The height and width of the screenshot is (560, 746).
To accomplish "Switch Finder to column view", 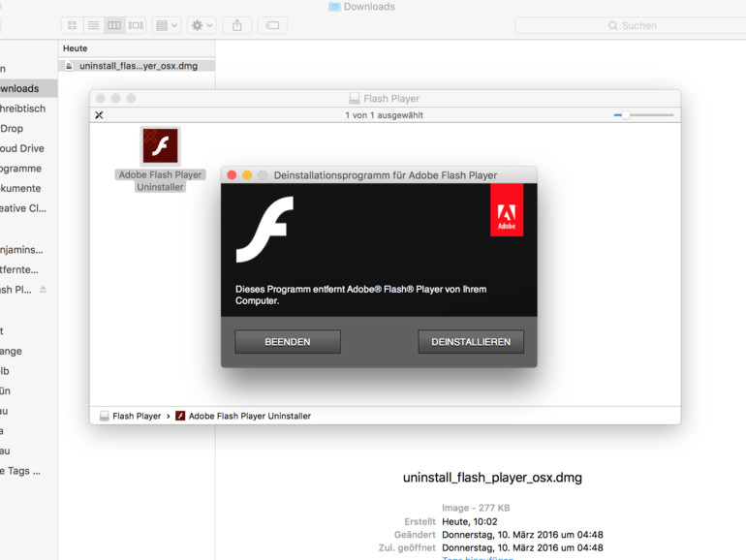I will point(114,25).
